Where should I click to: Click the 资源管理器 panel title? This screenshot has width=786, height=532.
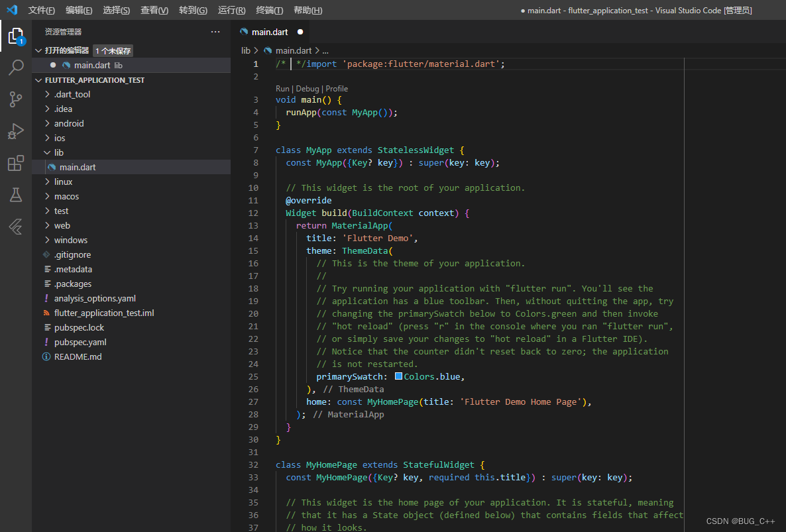point(63,32)
